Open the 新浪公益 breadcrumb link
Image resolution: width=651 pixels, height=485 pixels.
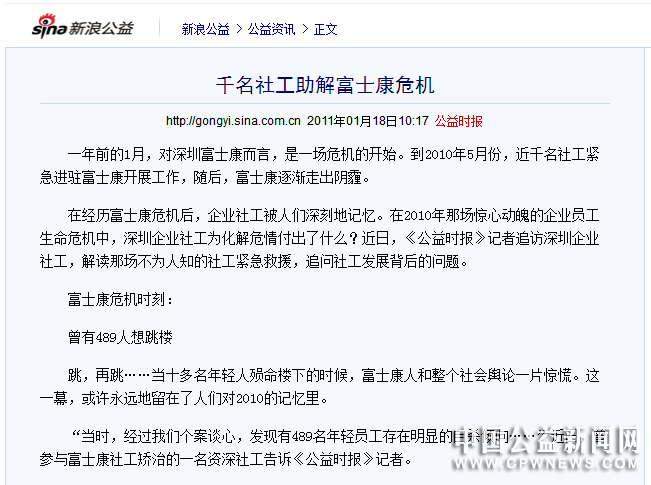click(206, 29)
